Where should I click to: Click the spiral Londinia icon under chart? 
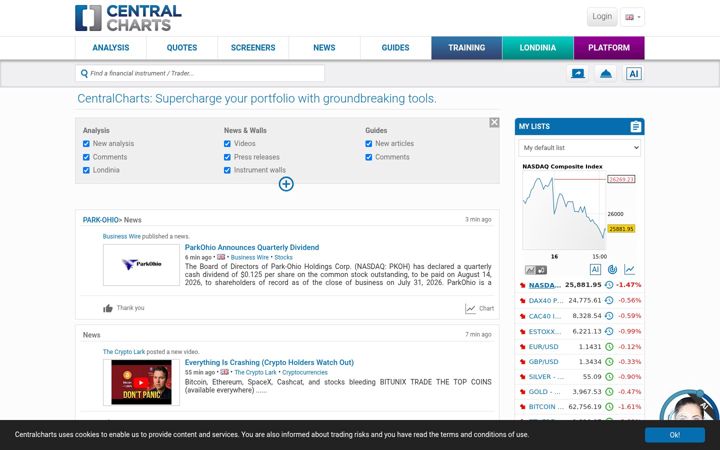[612, 270]
